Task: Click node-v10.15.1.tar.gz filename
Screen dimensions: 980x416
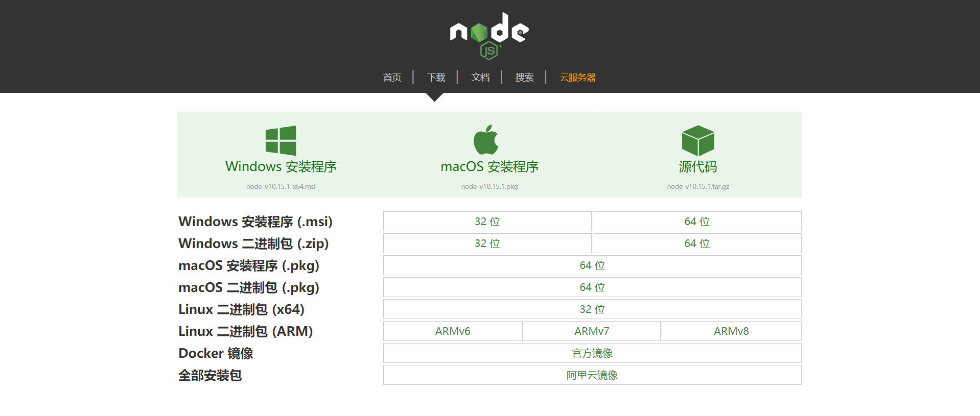Action: pos(698,186)
